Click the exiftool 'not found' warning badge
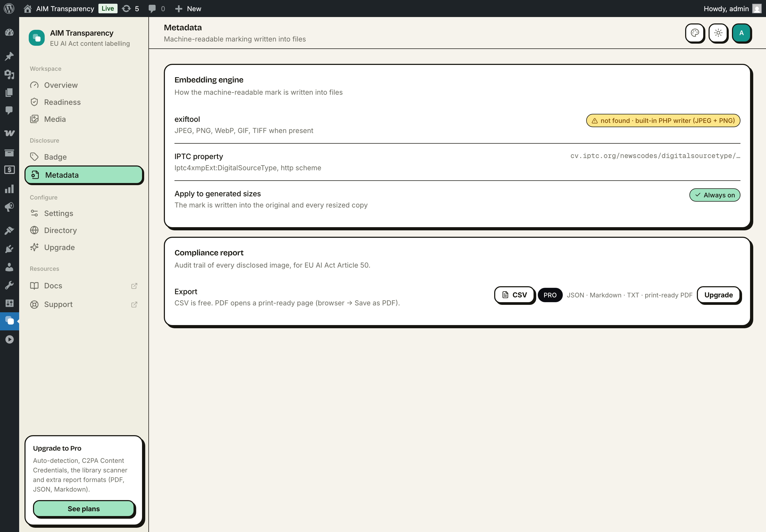Viewport: 766px width, 532px height. coord(663,121)
